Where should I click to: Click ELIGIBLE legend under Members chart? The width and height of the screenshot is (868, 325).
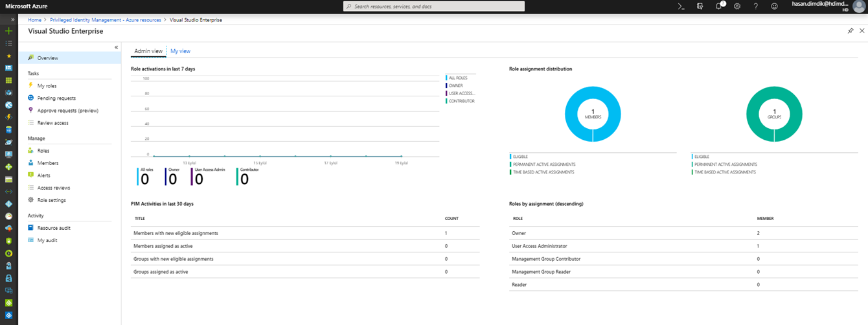519,157
